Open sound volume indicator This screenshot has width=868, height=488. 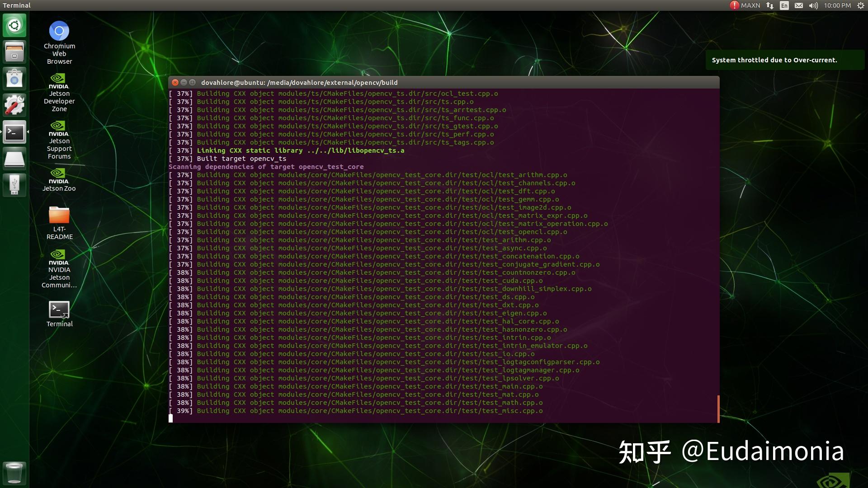813,5
